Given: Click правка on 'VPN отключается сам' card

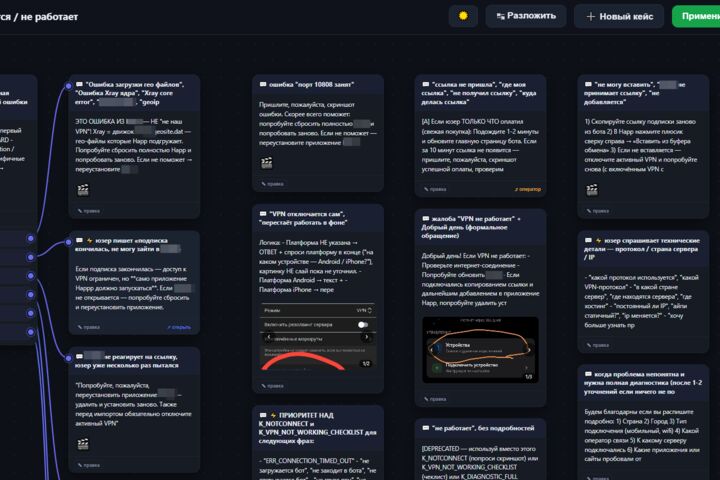Looking at the screenshot, I should point(272,386).
